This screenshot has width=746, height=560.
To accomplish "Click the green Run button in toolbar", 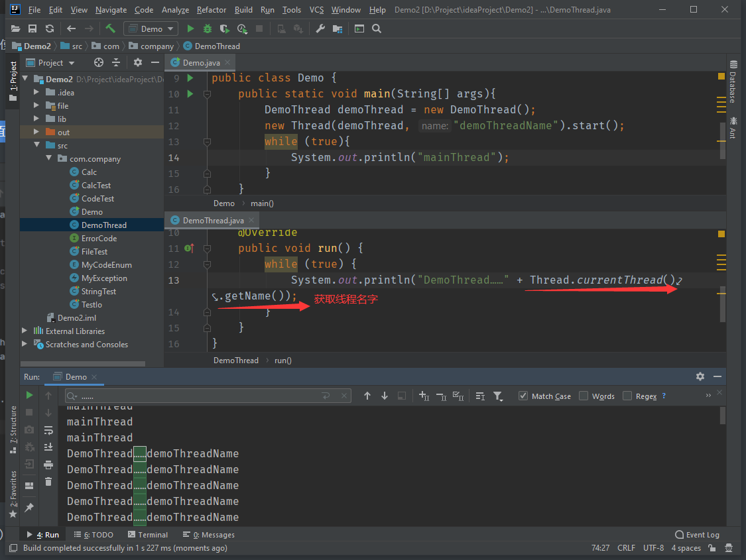I will tap(190, 28).
